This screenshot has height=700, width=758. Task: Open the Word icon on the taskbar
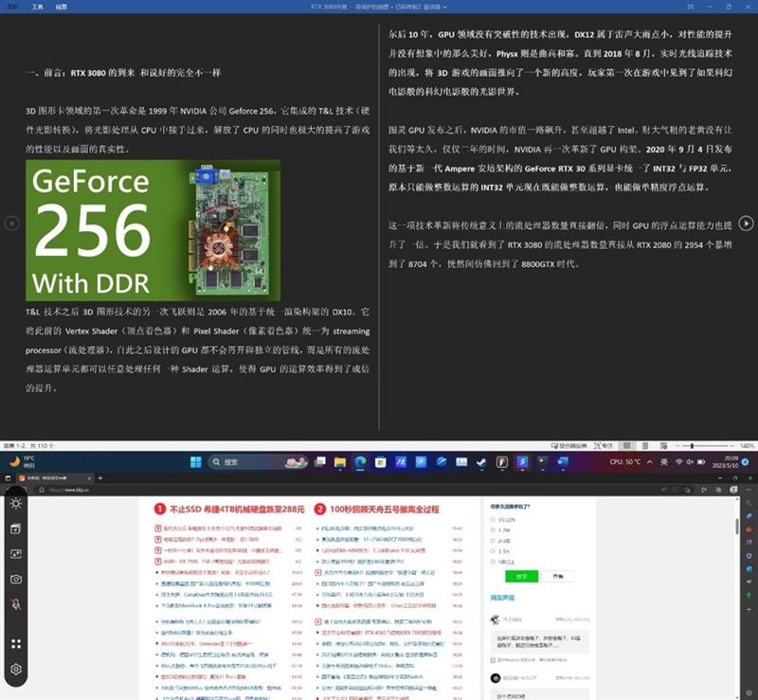click(563, 462)
